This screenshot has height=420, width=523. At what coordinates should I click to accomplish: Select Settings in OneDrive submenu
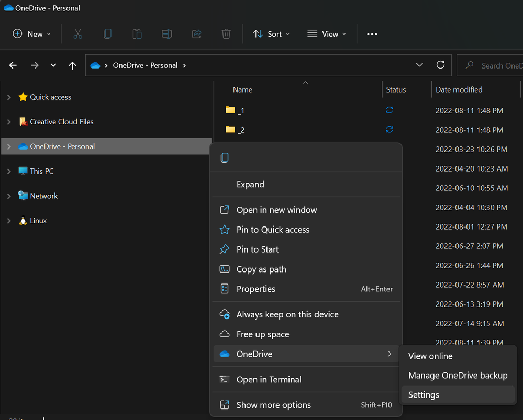click(424, 395)
